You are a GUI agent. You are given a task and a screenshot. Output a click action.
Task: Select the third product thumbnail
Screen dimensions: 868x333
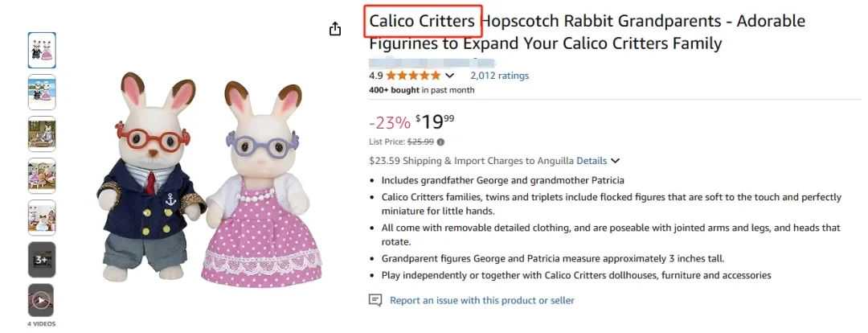click(42, 134)
